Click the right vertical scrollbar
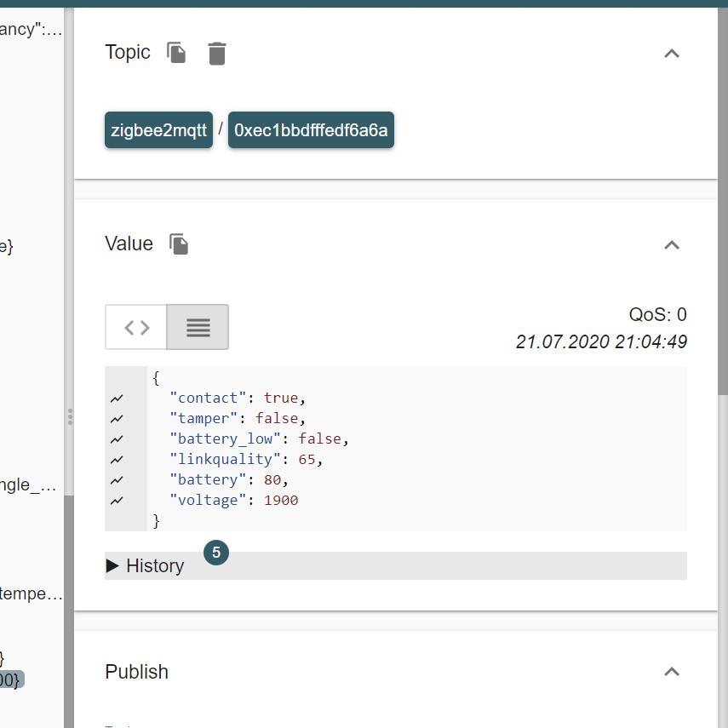 point(723,201)
